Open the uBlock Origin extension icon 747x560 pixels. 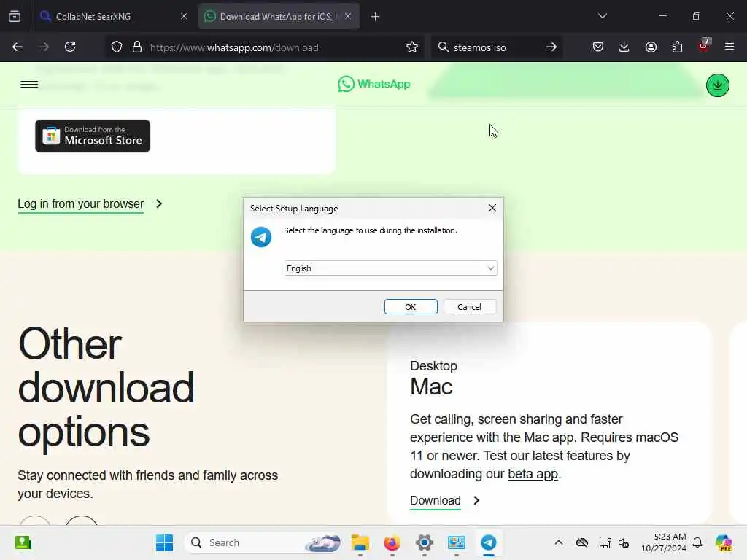pyautogui.click(x=704, y=46)
